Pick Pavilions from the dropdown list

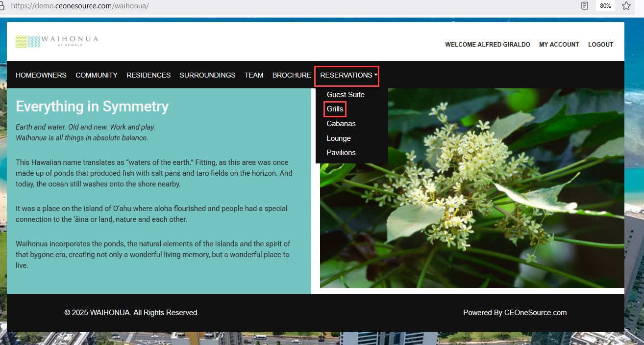pyautogui.click(x=341, y=153)
